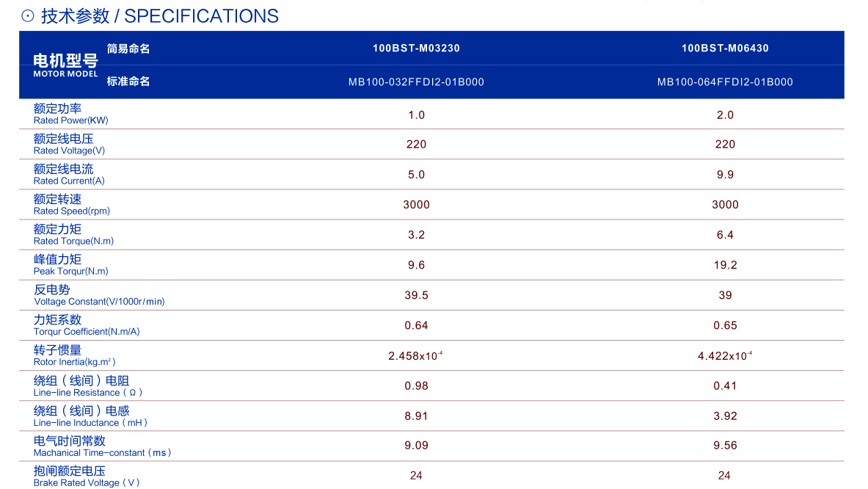The height and width of the screenshot is (489, 868).
Task: Select the 100BST-M03230 model column header
Action: point(416,48)
